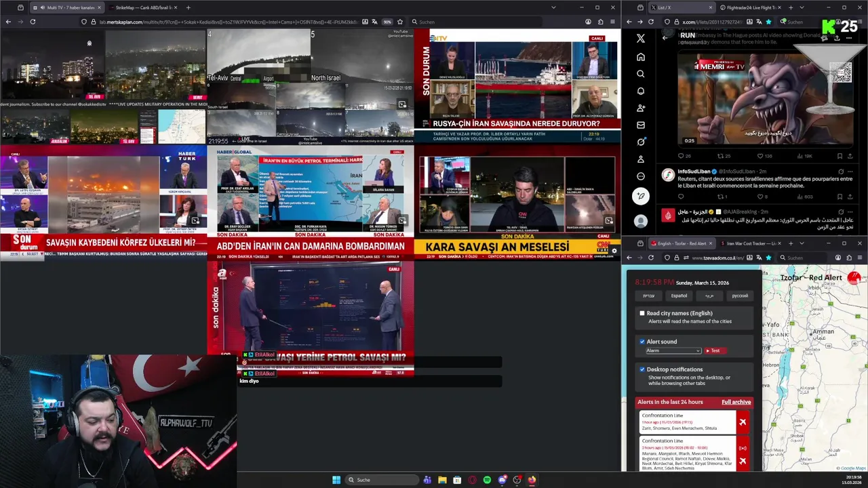Toggle the Alert sound checkbox
The image size is (868, 488).
[x=642, y=342]
